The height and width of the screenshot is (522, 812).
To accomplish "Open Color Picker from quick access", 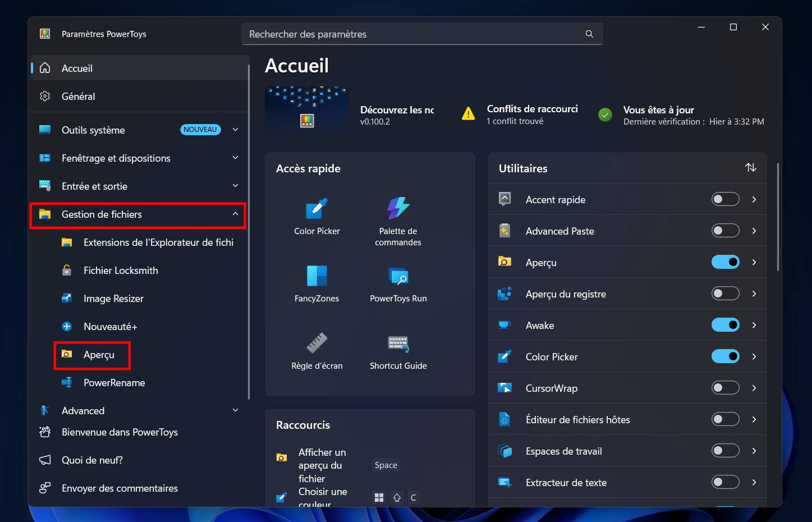I will (x=316, y=209).
